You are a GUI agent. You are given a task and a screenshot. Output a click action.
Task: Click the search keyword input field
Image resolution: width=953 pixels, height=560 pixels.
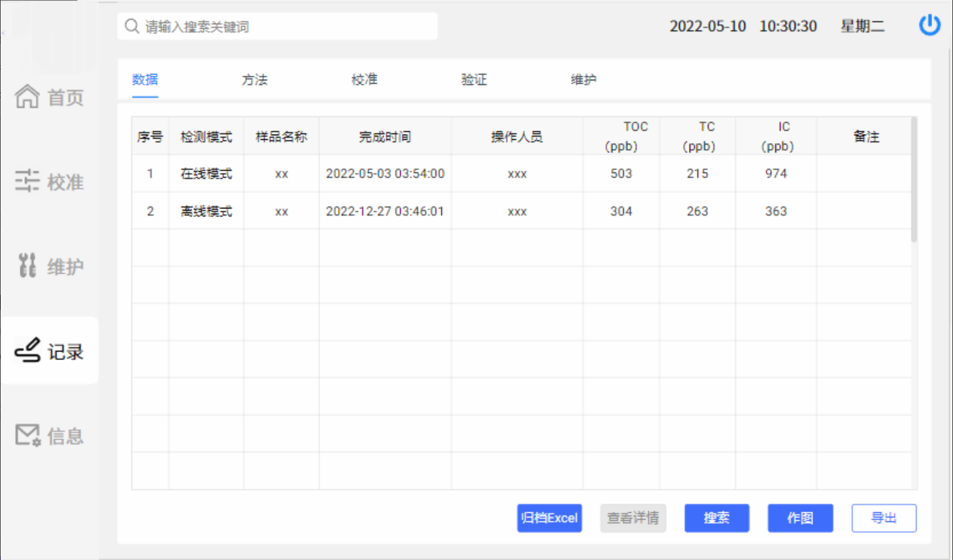click(288, 26)
